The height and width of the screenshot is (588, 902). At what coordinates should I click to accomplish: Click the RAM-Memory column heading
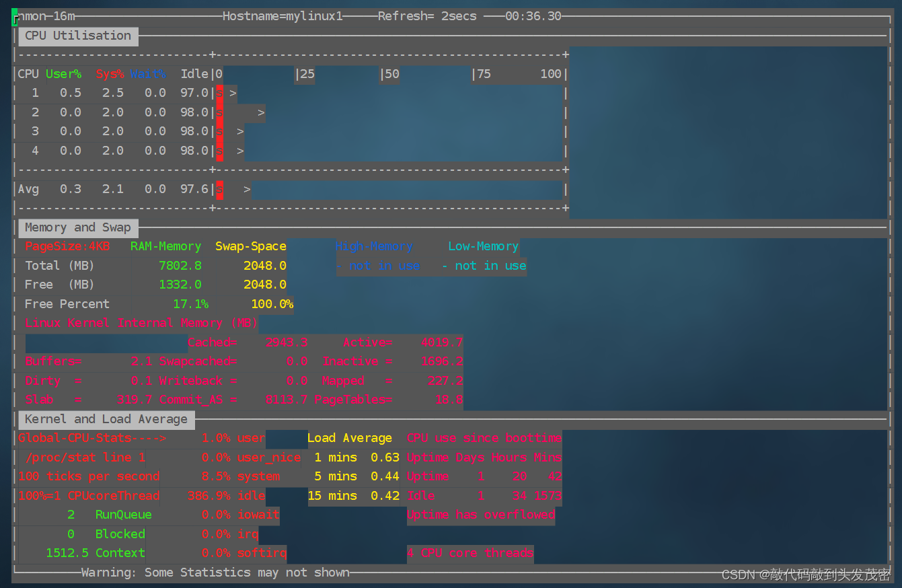pyautogui.click(x=165, y=246)
